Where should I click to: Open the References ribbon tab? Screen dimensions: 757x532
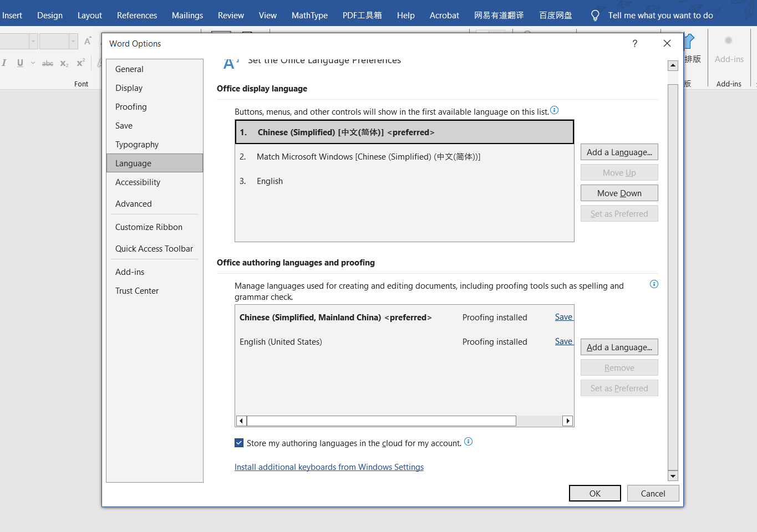(137, 16)
